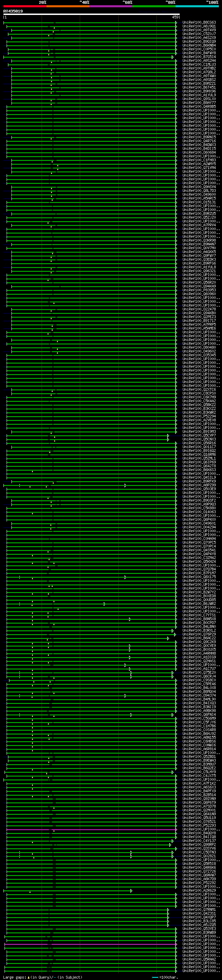
Task: Select the label UniRef100_Q53YE3
Action: pyautogui.click(x=199, y=929)
